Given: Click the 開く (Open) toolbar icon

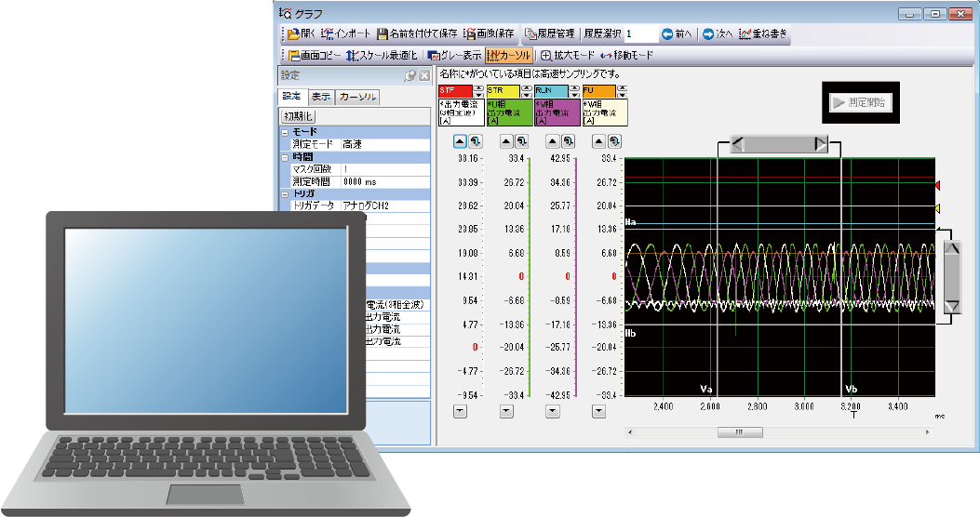Looking at the screenshot, I should (301, 34).
